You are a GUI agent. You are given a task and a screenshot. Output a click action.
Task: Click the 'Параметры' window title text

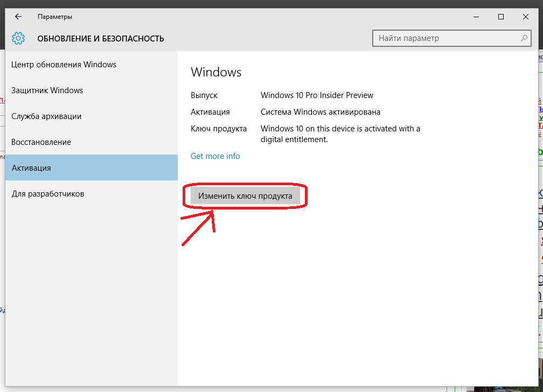pos(55,17)
